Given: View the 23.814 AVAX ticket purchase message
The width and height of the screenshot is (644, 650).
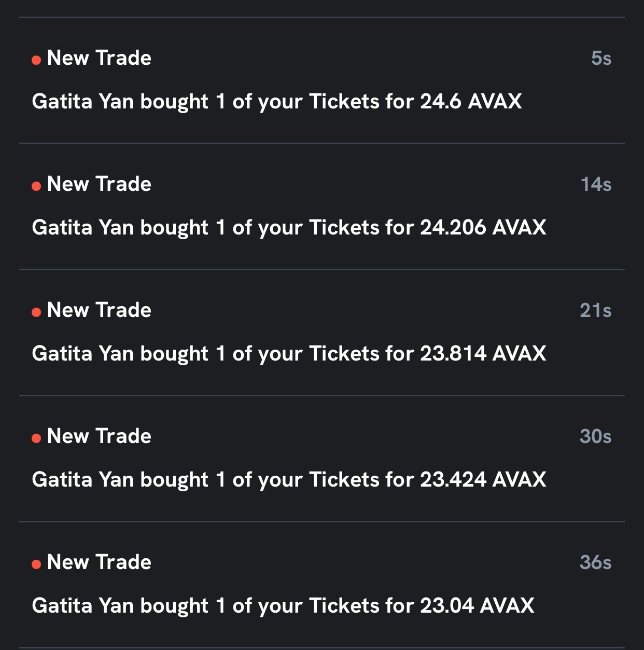Looking at the screenshot, I should (x=289, y=354).
